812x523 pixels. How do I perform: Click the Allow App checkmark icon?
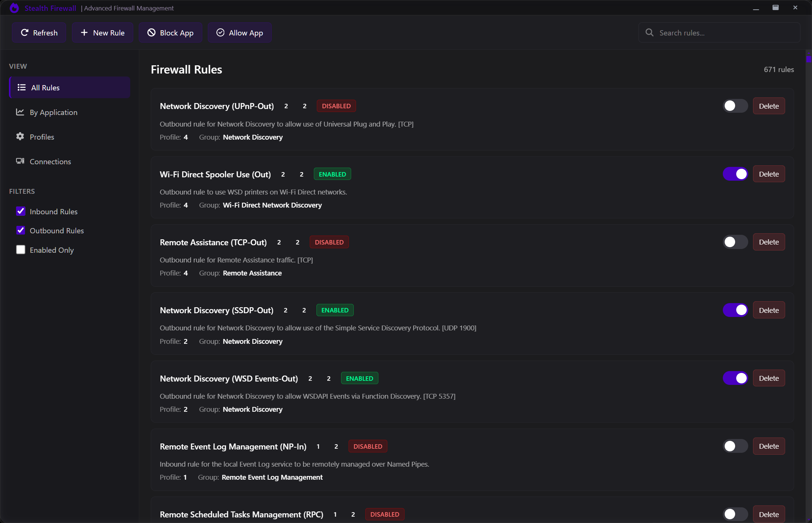pyautogui.click(x=220, y=33)
